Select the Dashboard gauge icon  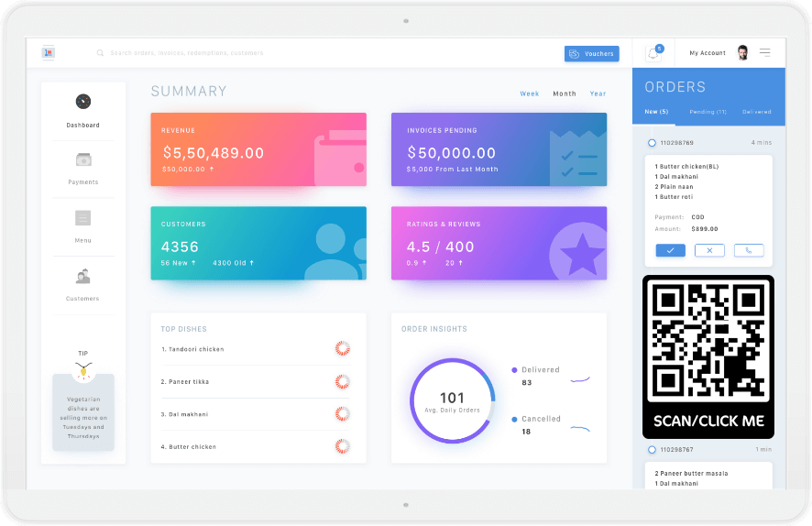pyautogui.click(x=82, y=102)
